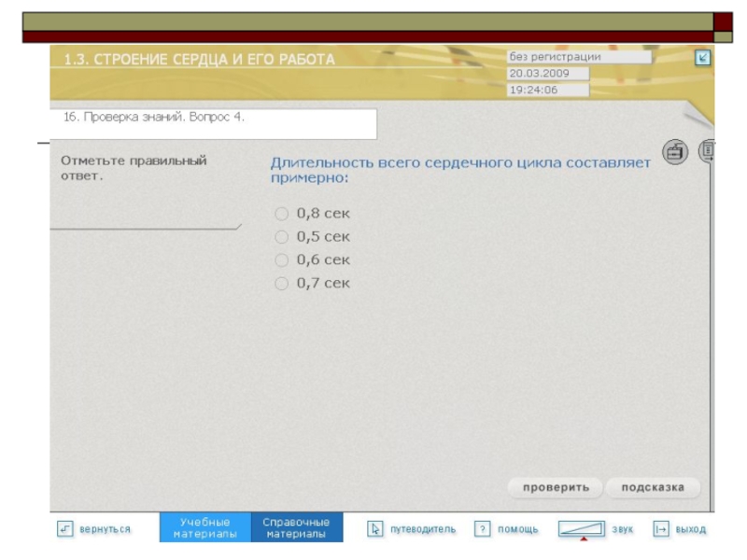Click the выход exit icon
This screenshot has width=747, height=560.
(x=661, y=529)
